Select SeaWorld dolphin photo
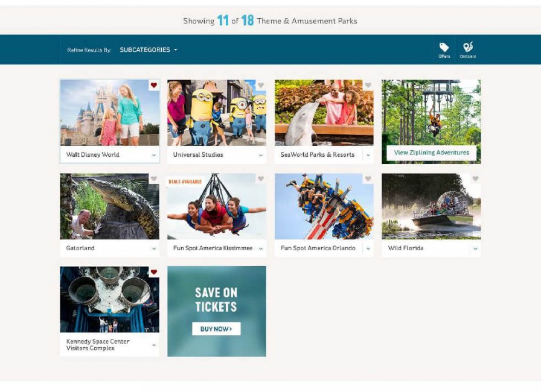Viewport: 541px width, 392px height. tap(324, 113)
